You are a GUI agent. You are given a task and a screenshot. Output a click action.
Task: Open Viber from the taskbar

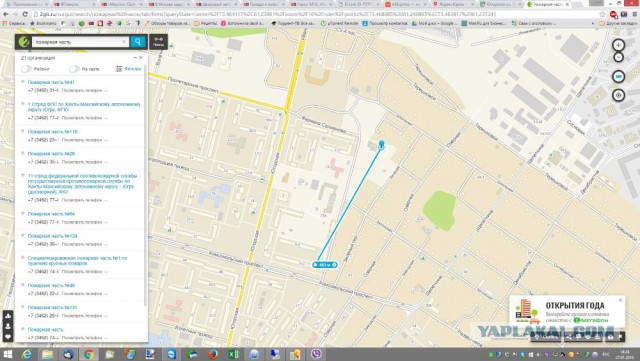click(316, 354)
